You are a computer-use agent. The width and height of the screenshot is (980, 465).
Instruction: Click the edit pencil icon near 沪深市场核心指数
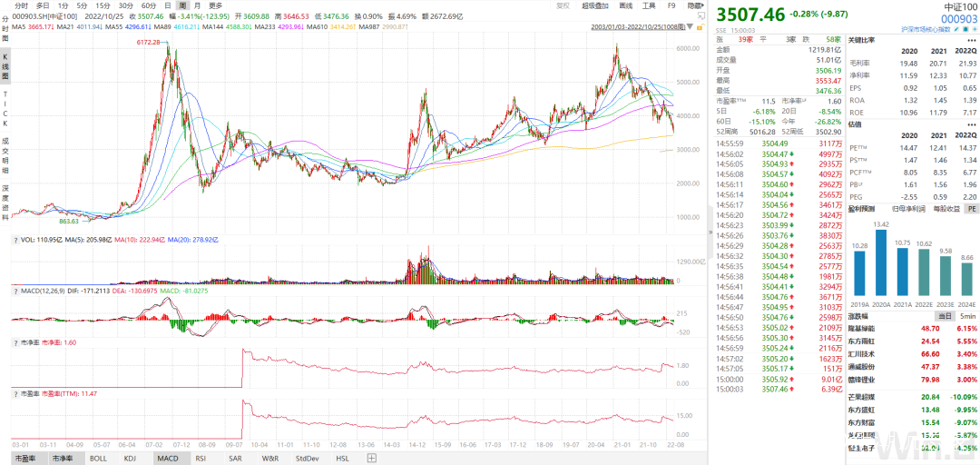[x=957, y=29]
